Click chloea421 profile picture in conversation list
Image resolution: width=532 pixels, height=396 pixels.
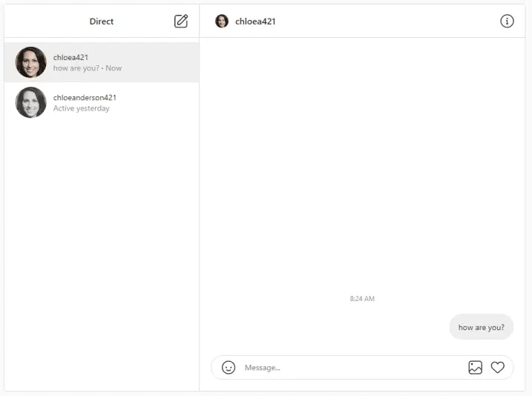point(31,62)
